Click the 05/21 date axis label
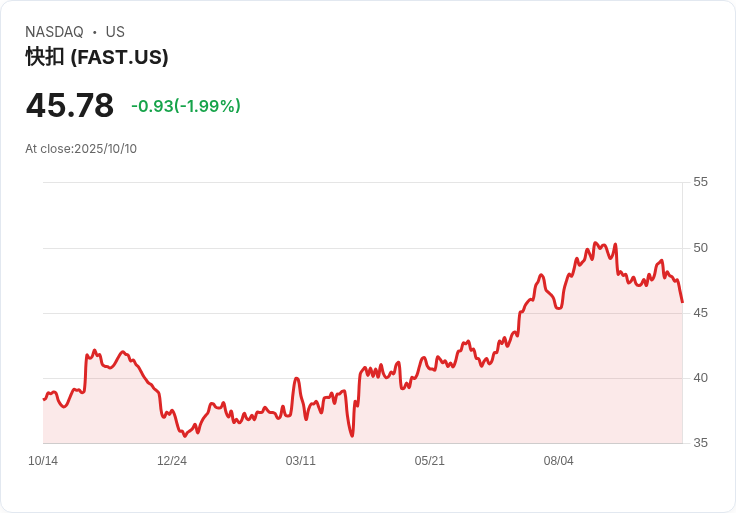Viewport: 736px width, 513px height. point(429,461)
